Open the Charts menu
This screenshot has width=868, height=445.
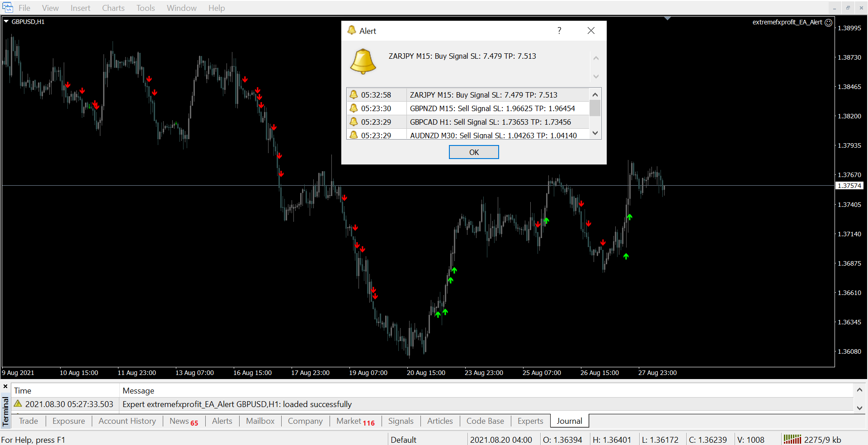113,8
